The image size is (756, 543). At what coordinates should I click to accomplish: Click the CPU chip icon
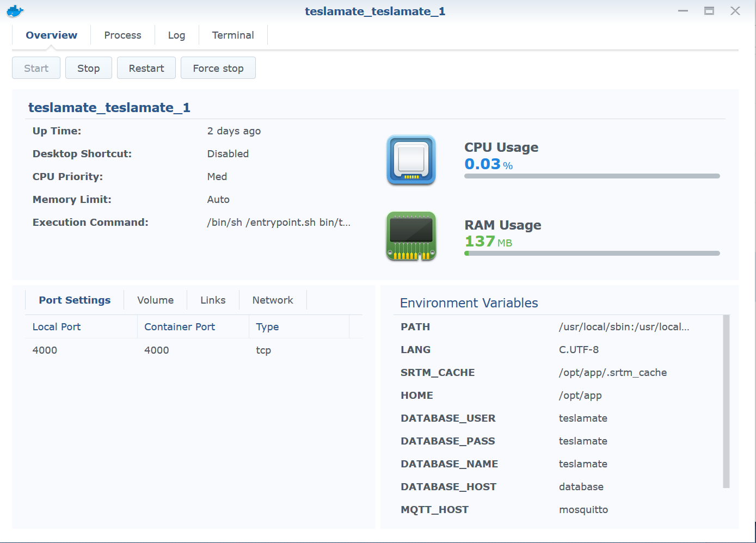(x=411, y=161)
